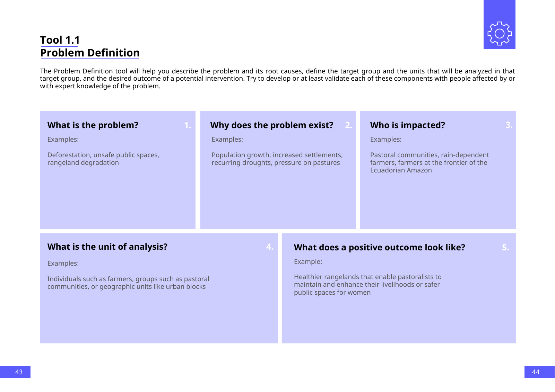The height and width of the screenshot is (392, 555).
Task: Select the "Who is impacted?" heading
Action: tap(407, 125)
